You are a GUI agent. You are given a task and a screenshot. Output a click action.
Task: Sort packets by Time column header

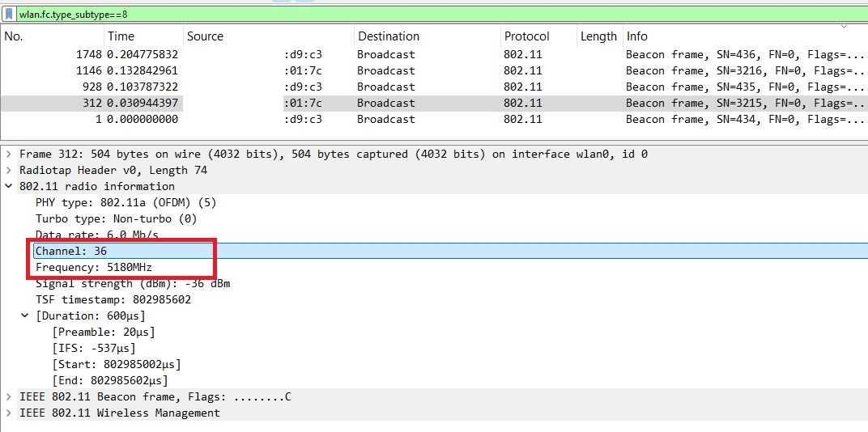pyautogui.click(x=143, y=36)
